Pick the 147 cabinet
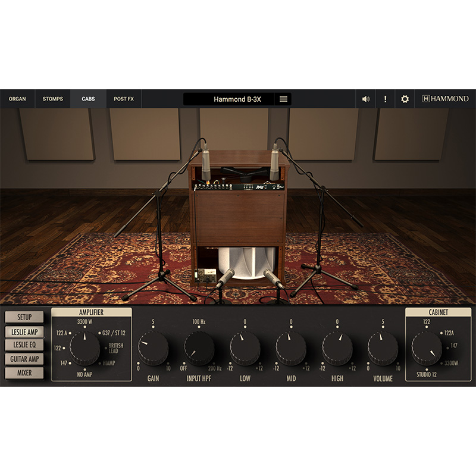476x476 pixels. [454, 346]
